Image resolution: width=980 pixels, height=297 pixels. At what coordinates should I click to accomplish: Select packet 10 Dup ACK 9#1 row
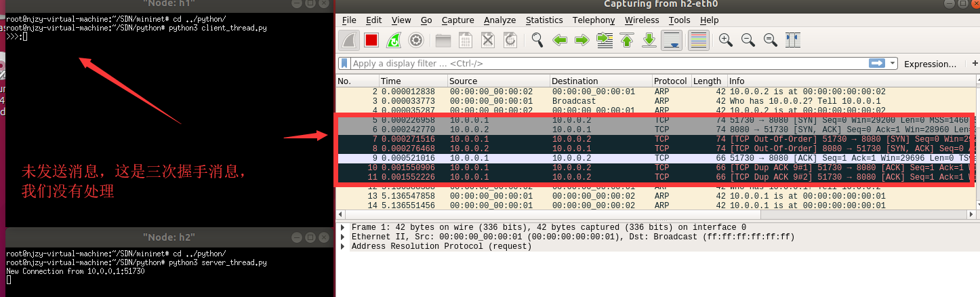coord(656,167)
